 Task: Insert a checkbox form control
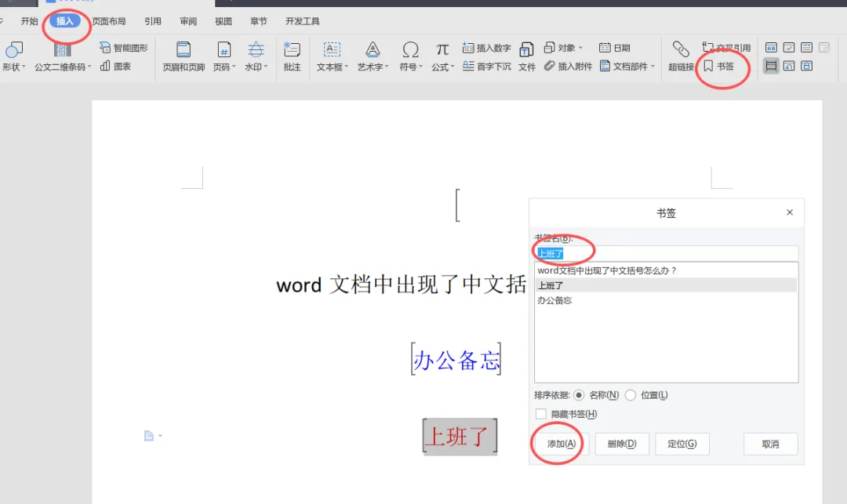789,48
